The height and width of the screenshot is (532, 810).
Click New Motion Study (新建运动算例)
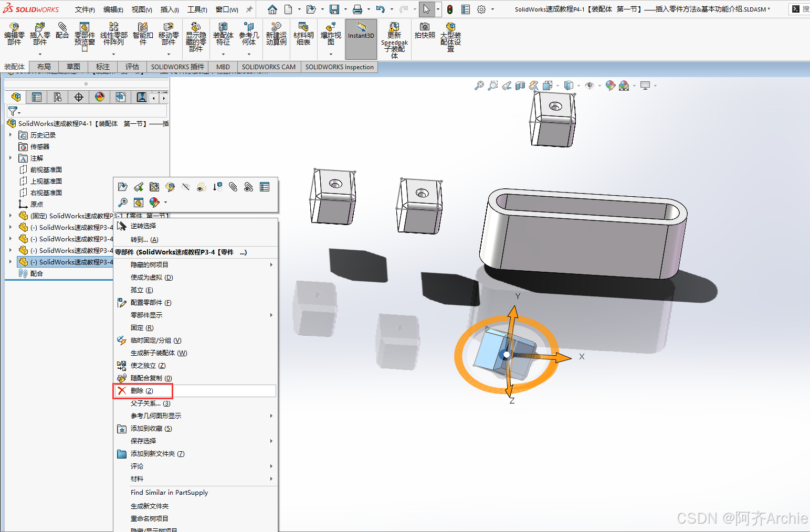[x=276, y=34]
